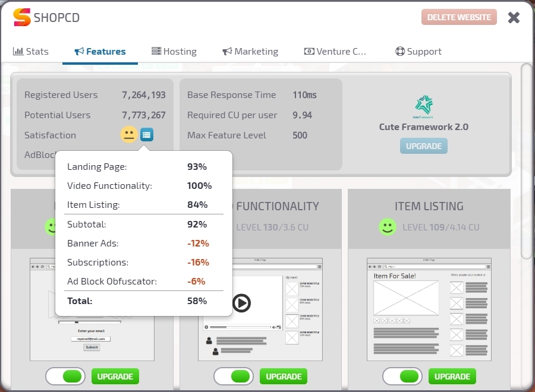The image size is (535, 392).
Task: Click the neutral satisfaction face icon
Action: 128,135
